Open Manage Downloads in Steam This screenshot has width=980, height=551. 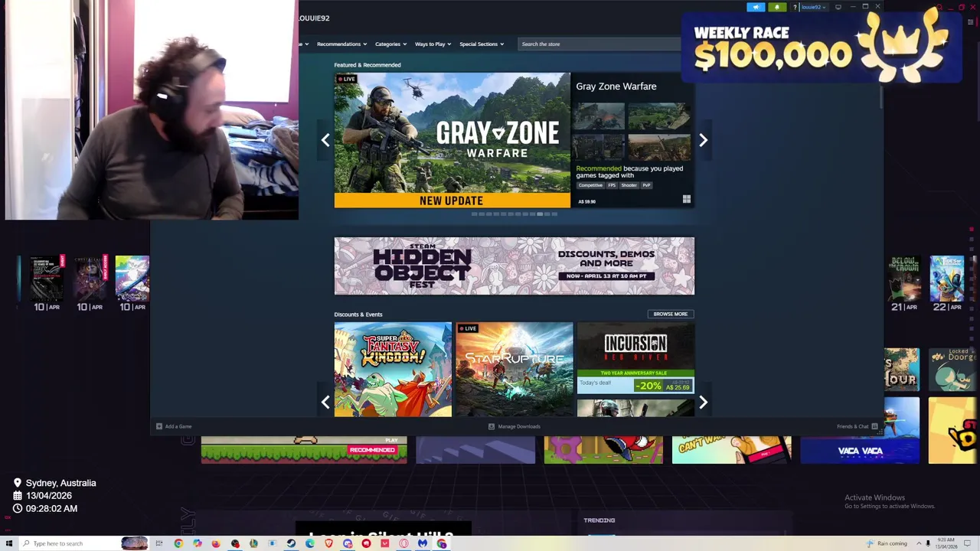[x=514, y=426]
